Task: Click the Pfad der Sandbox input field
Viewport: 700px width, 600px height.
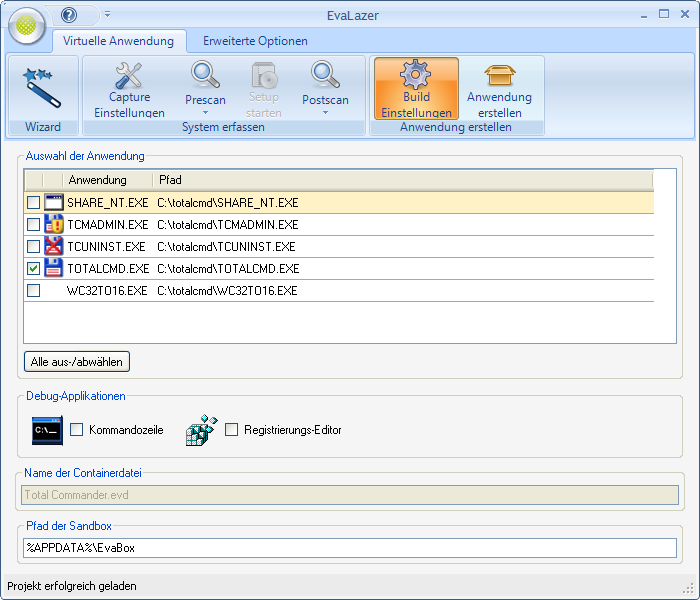Action: click(x=349, y=548)
